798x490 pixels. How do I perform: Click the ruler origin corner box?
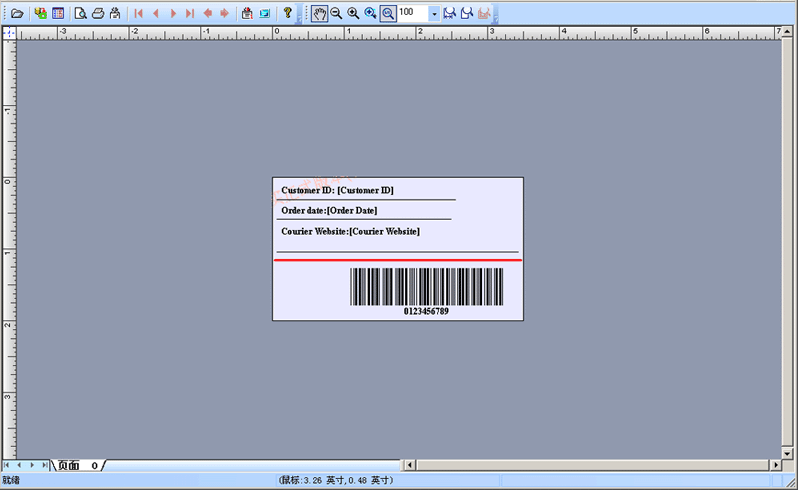(x=9, y=33)
